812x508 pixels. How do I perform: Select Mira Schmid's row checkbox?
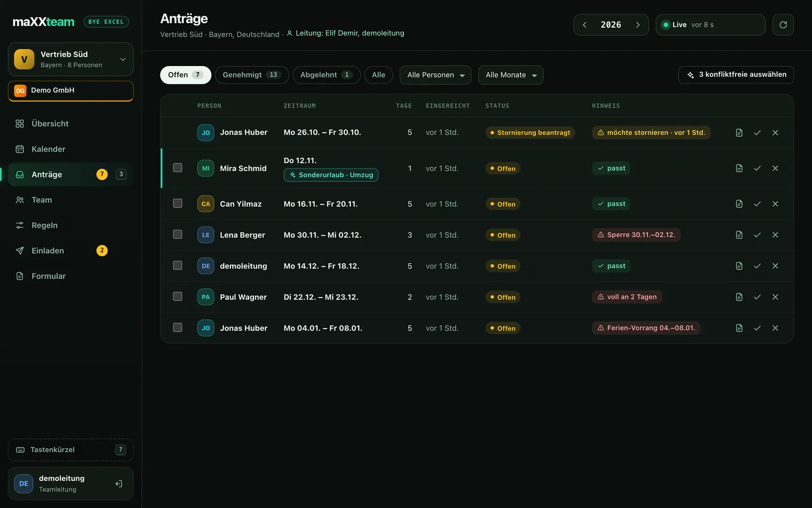point(178,168)
